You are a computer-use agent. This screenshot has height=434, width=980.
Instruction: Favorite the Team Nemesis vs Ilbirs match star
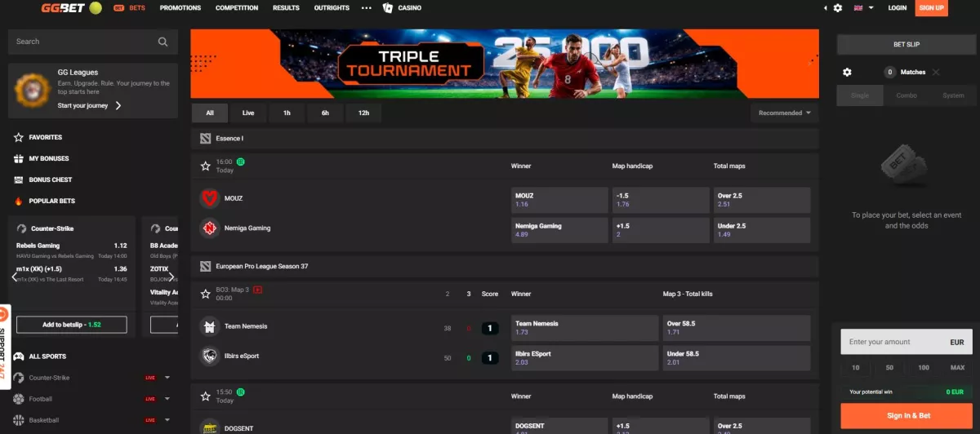206,294
